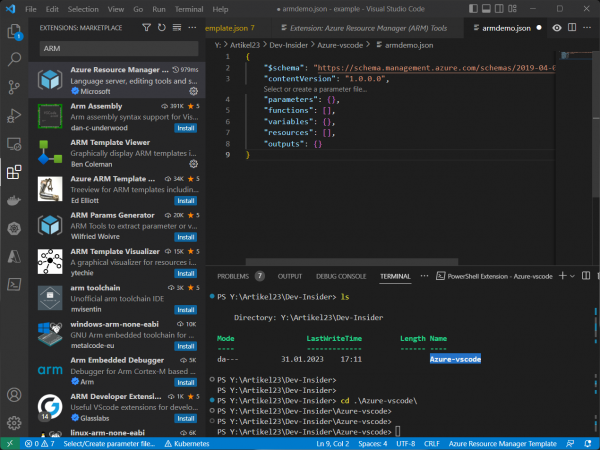The height and width of the screenshot is (450, 600).
Task: Open editor more actions menu
Action: click(x=587, y=28)
